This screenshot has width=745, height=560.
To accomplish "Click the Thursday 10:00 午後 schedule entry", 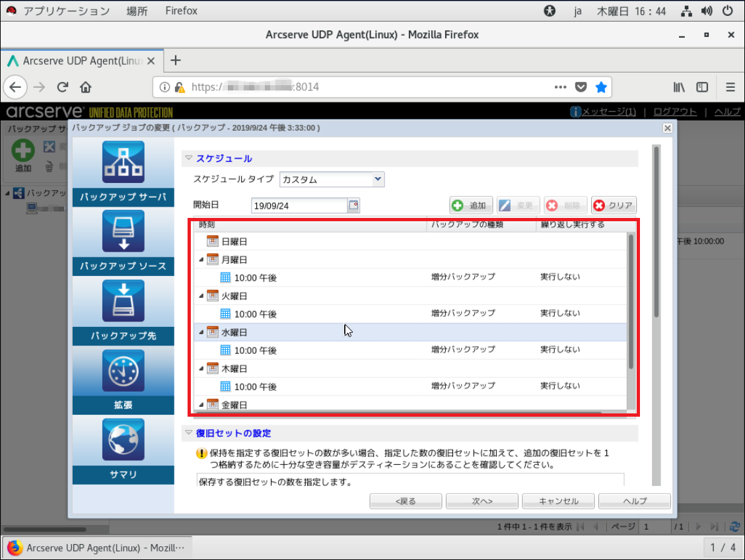I will (x=255, y=386).
